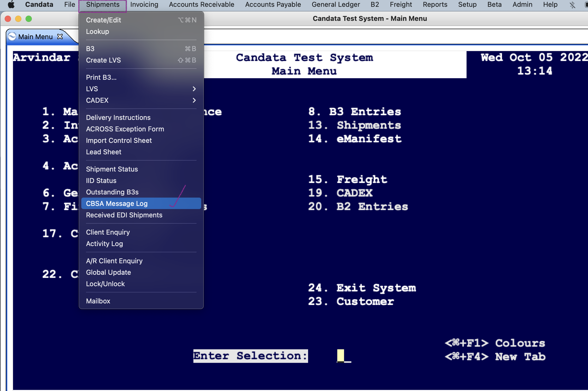Click '20. B2 Entries' option

point(358,206)
